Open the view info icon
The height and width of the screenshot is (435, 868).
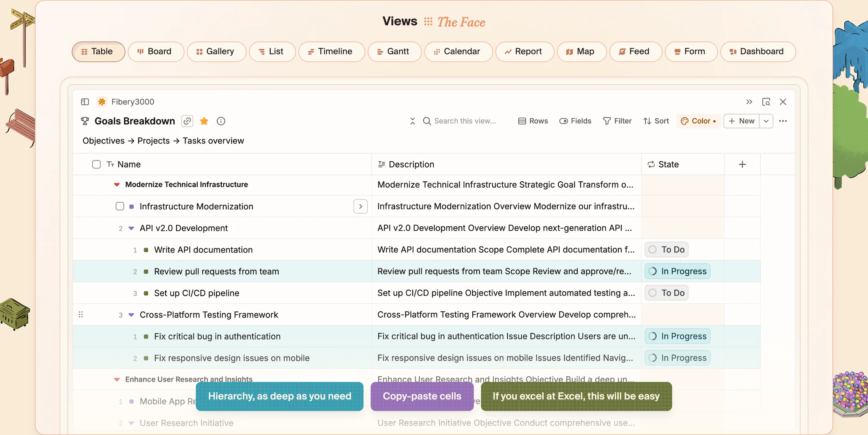click(x=221, y=121)
